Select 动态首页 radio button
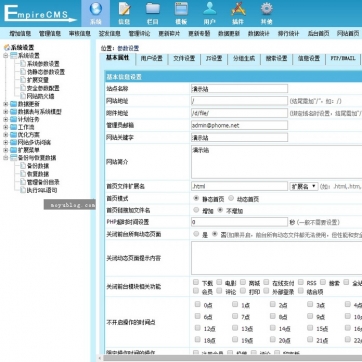 (x=231, y=198)
